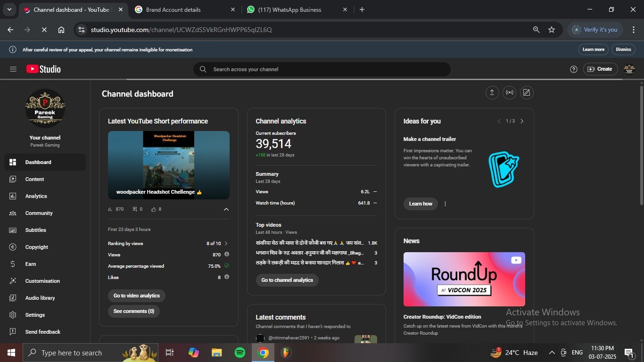644x362 pixels.
Task: Click the search field in YouTube Studio
Action: [x=322, y=69]
